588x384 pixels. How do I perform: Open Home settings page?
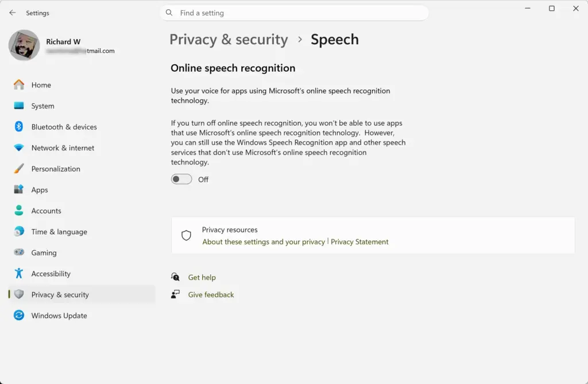82,85
